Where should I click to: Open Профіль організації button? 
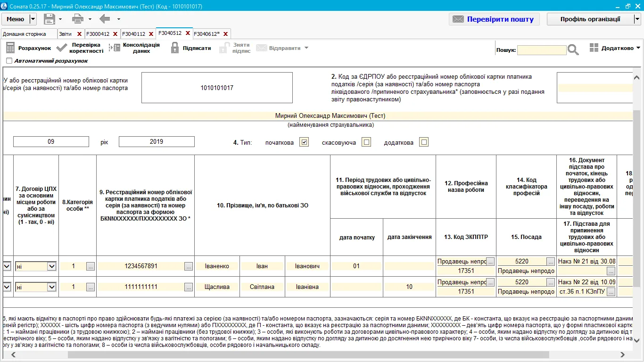point(590,19)
